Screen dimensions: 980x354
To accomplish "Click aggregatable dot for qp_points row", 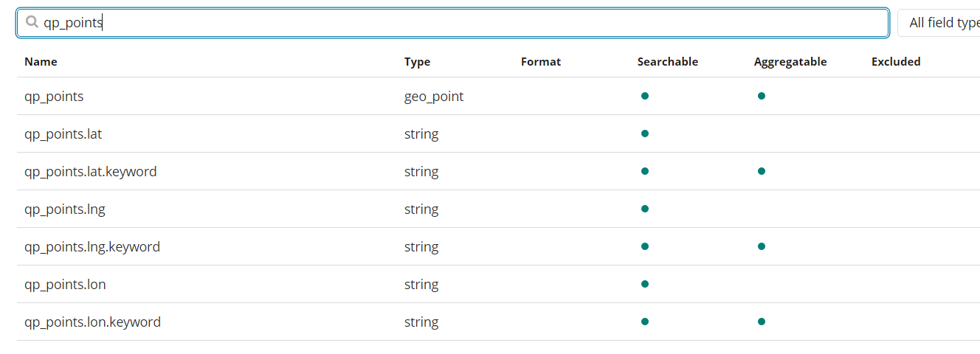I will pyautogui.click(x=762, y=96).
